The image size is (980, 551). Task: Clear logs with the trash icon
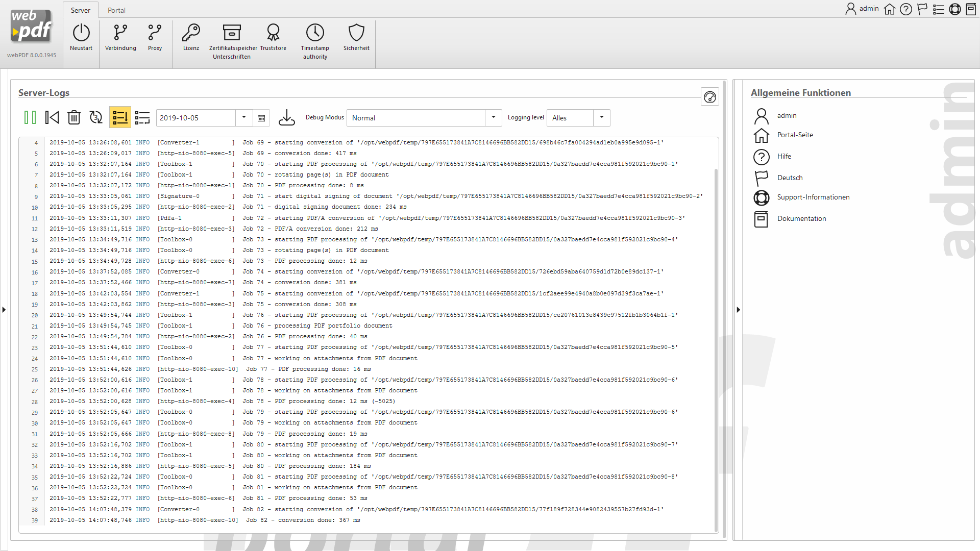(x=74, y=118)
